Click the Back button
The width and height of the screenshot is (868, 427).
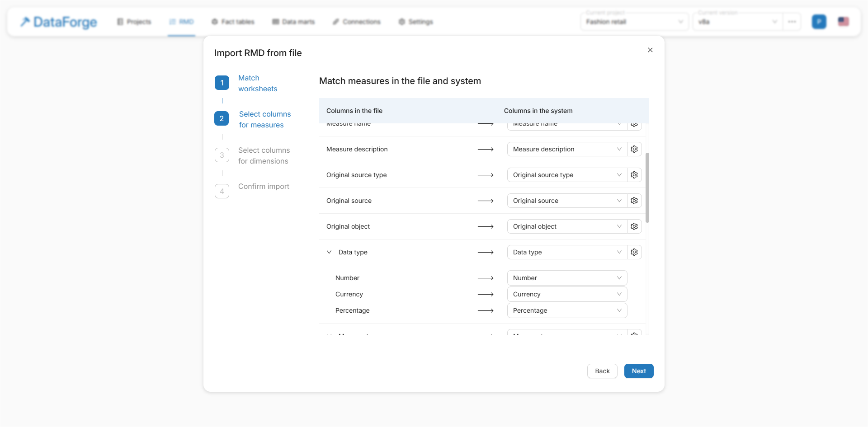[x=602, y=371]
